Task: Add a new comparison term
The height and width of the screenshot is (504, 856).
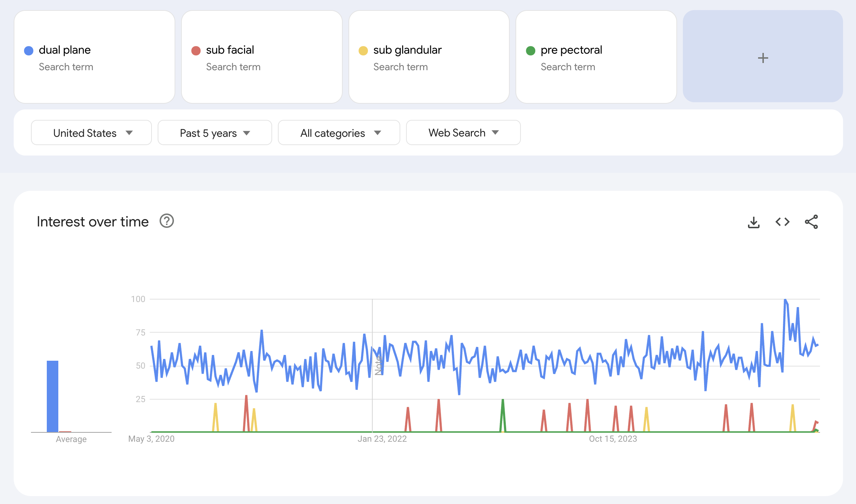Action: (762, 58)
